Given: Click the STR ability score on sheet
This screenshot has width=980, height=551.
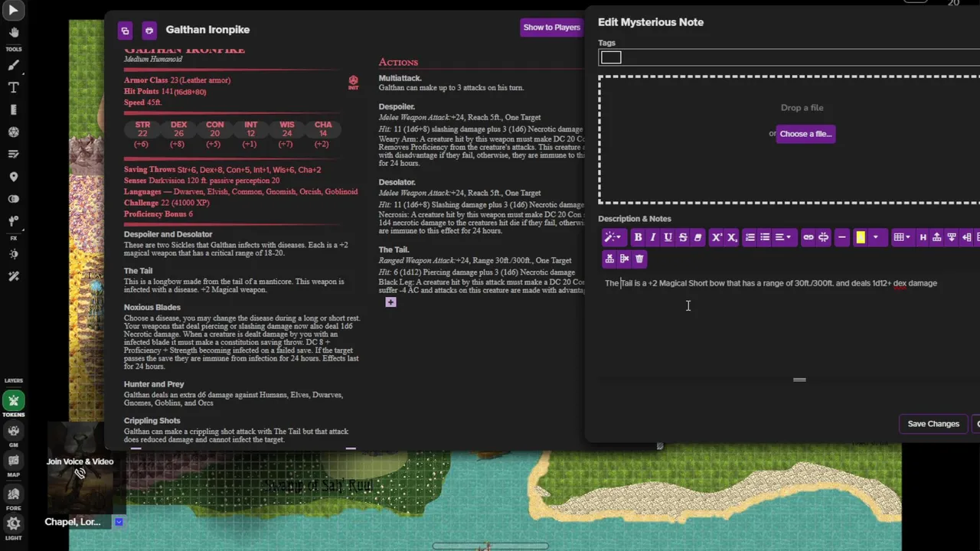Looking at the screenshot, I should point(142,134).
